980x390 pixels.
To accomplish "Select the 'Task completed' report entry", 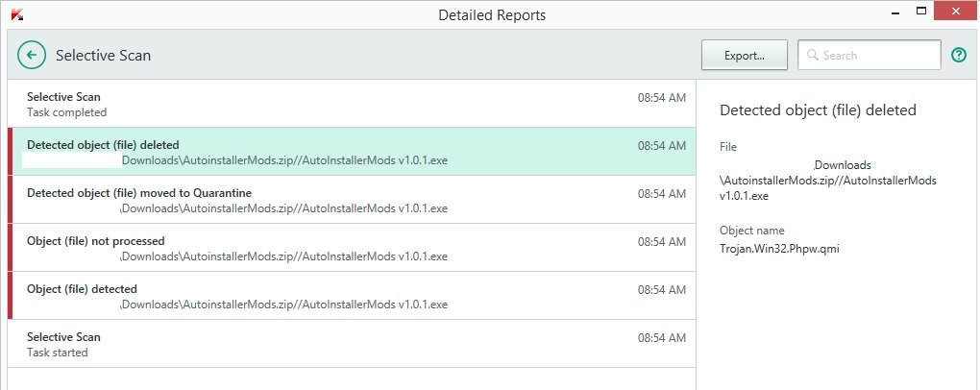I will coord(352,104).
